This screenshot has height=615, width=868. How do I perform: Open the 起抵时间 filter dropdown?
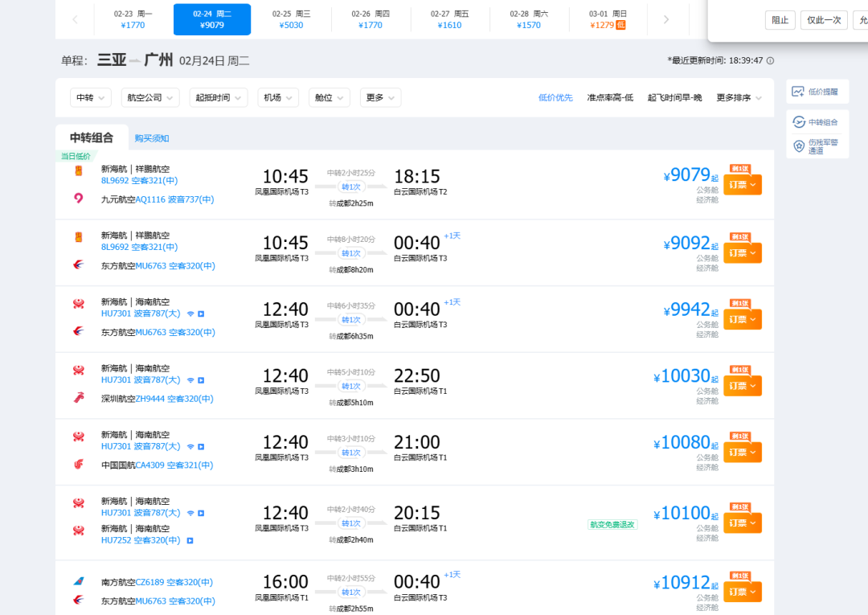[218, 97]
